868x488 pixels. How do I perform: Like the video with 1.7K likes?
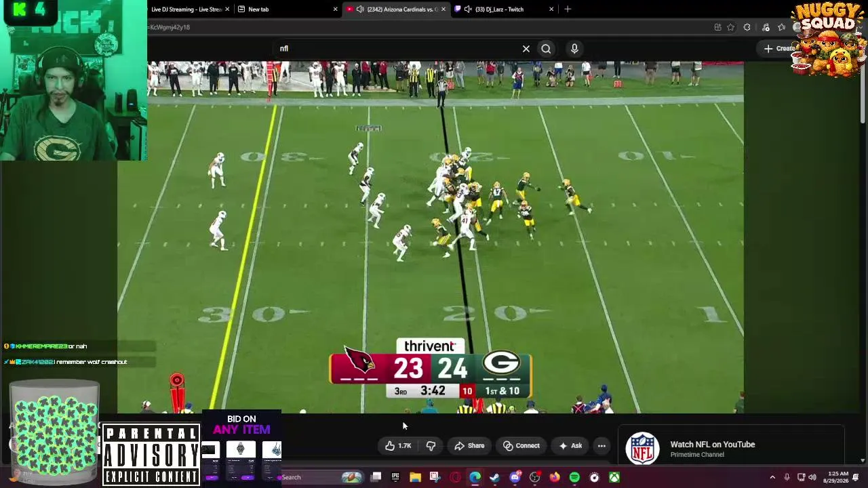click(x=397, y=446)
